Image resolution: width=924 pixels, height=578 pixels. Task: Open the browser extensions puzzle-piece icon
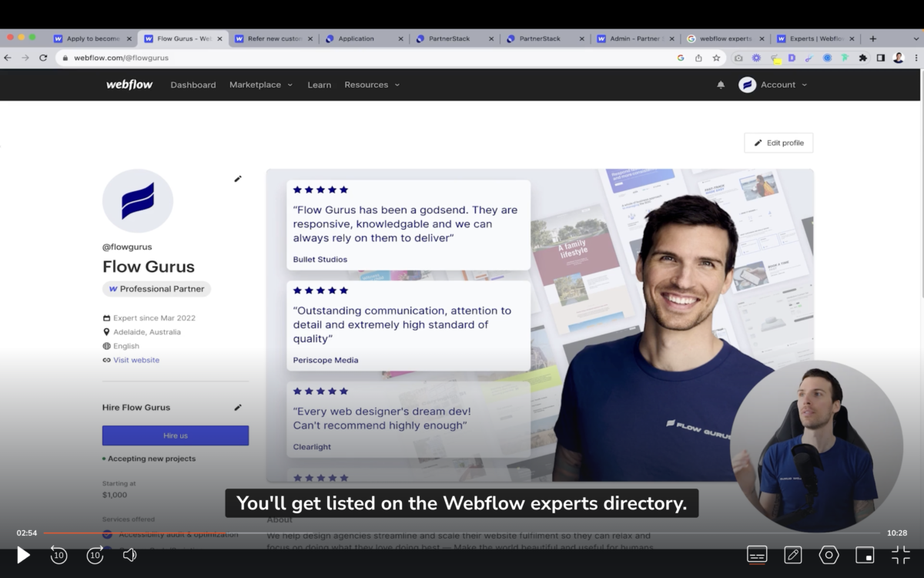(862, 56)
